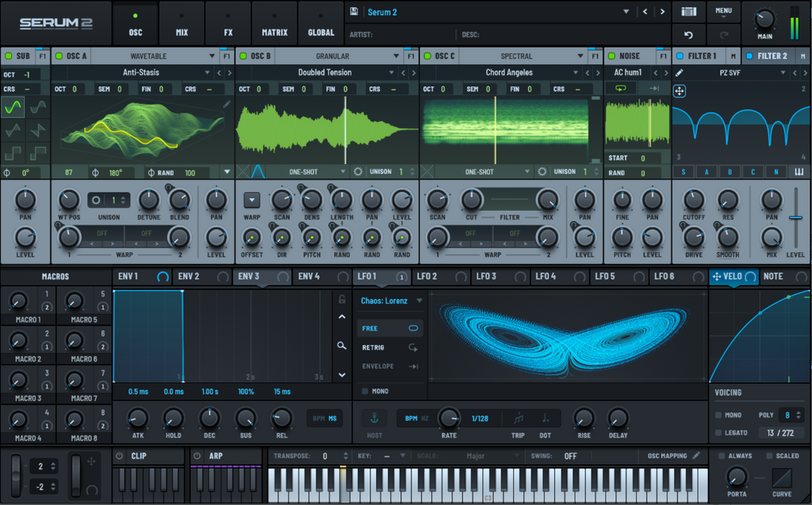The height and width of the screenshot is (505, 812).
Task: Toggle the SUB oscillator on/off
Action: (x=8, y=56)
